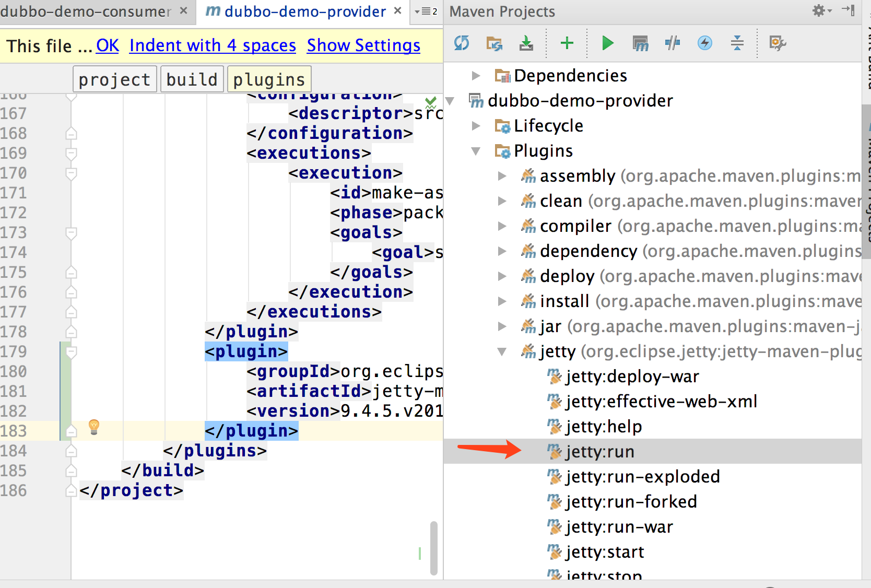Viewport: 871px width, 588px height.
Task: Open Maven settings wrench icon
Action: point(778,43)
